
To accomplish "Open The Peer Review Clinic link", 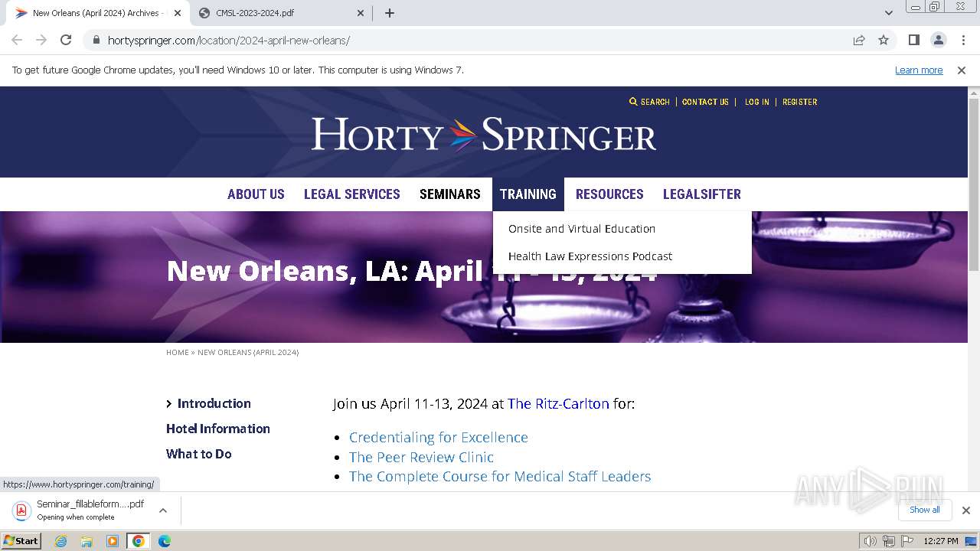I will (x=421, y=457).
